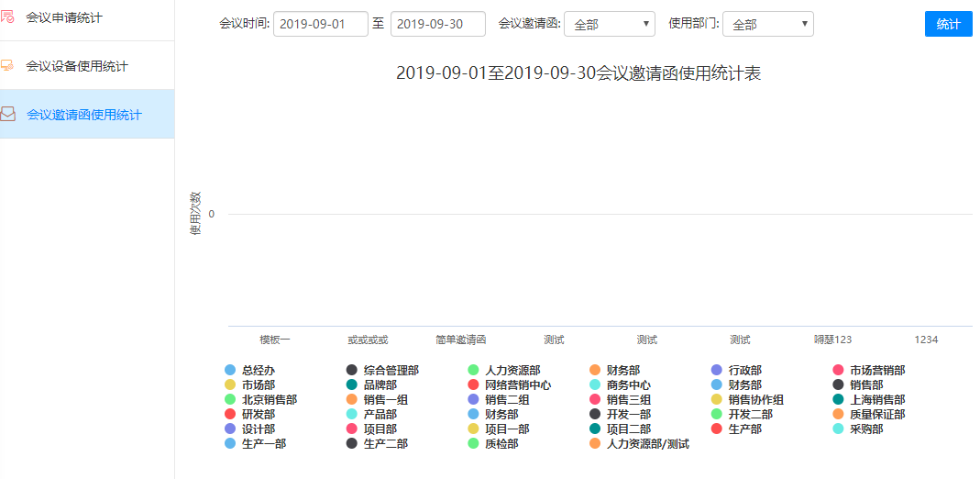The width and height of the screenshot is (980, 479).
Task: Toggle the 网络营销中心 legend series
Action: (x=517, y=385)
